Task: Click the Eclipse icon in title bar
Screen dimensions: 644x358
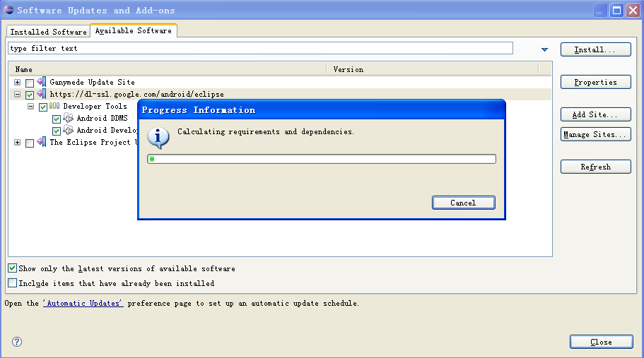Action: [8, 10]
